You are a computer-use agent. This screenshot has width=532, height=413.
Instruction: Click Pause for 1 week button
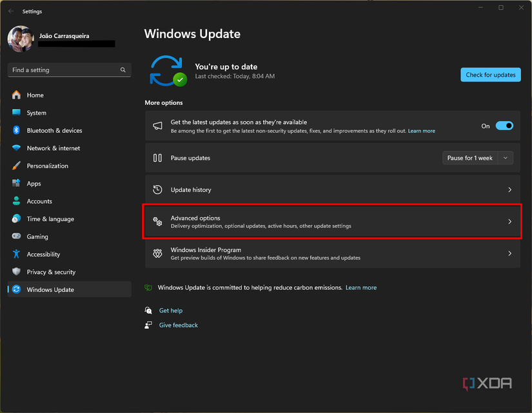(x=470, y=158)
